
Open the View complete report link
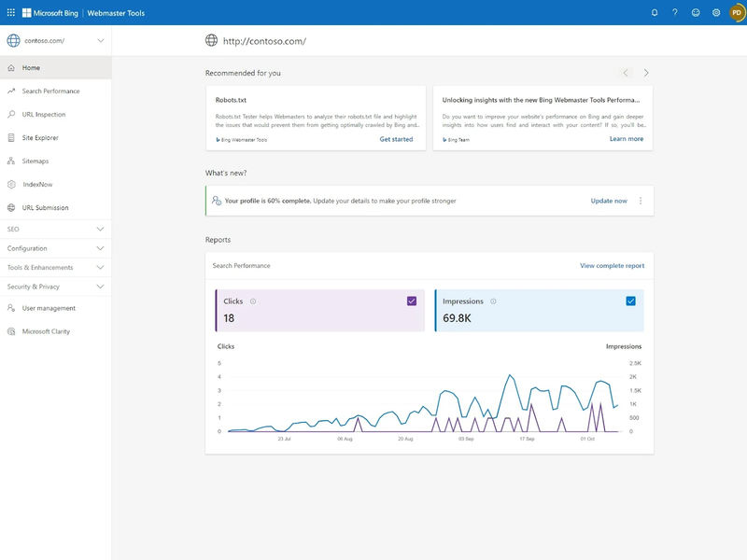(x=612, y=266)
